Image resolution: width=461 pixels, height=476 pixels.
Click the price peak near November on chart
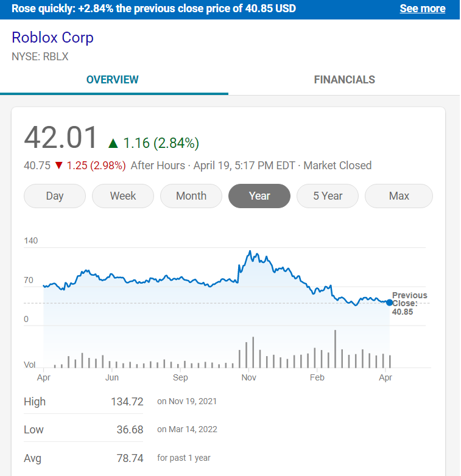[x=250, y=252]
